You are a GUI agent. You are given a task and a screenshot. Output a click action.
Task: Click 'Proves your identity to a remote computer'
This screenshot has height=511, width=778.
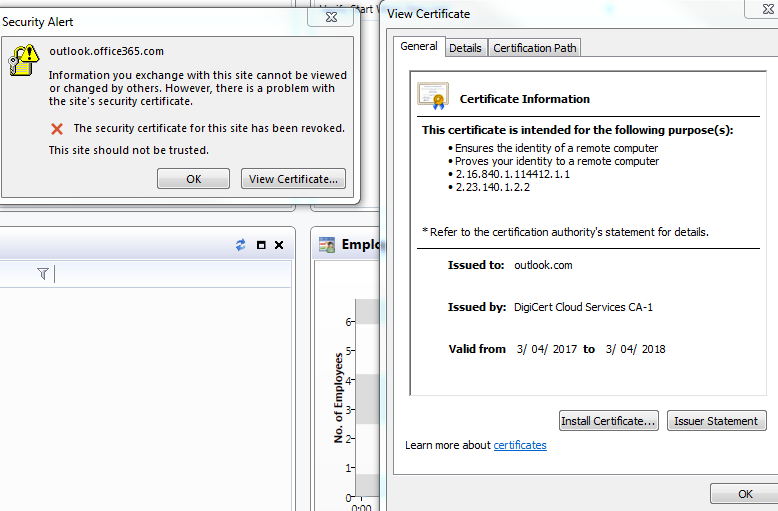pos(557,161)
